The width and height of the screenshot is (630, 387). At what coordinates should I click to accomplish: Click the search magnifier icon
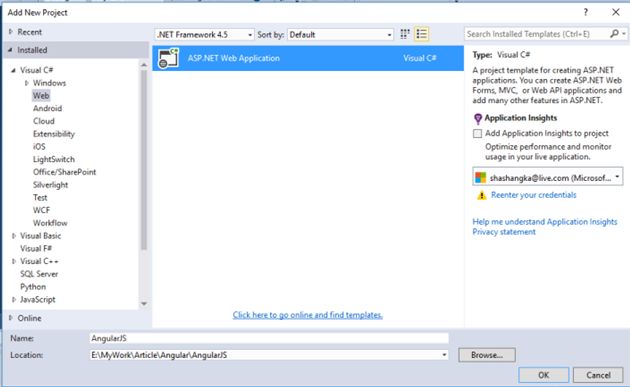coord(614,34)
